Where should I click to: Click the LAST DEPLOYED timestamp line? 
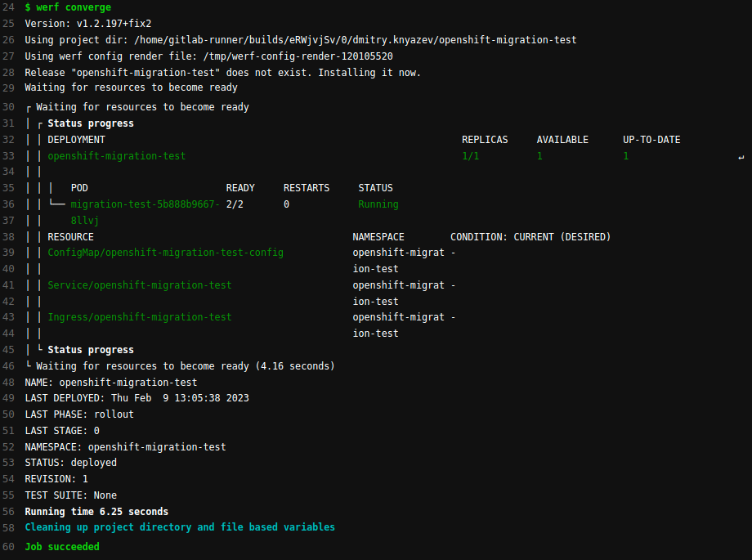(137, 398)
